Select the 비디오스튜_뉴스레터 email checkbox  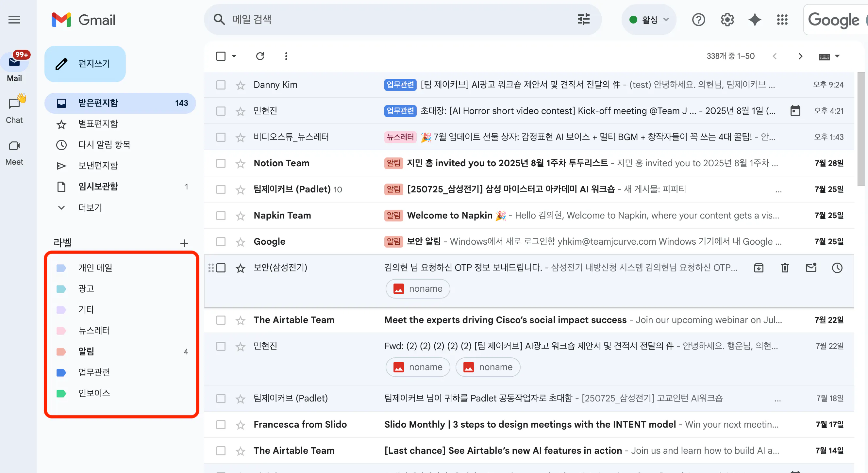(221, 137)
